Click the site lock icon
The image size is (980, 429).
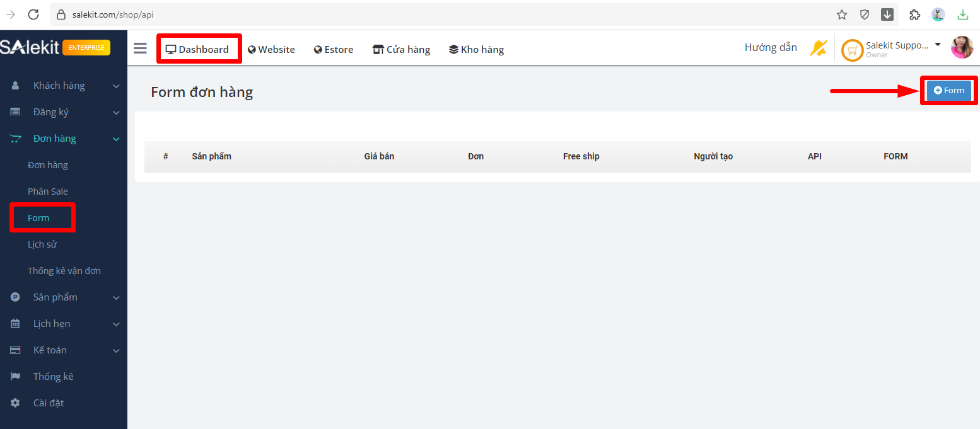[x=61, y=14]
